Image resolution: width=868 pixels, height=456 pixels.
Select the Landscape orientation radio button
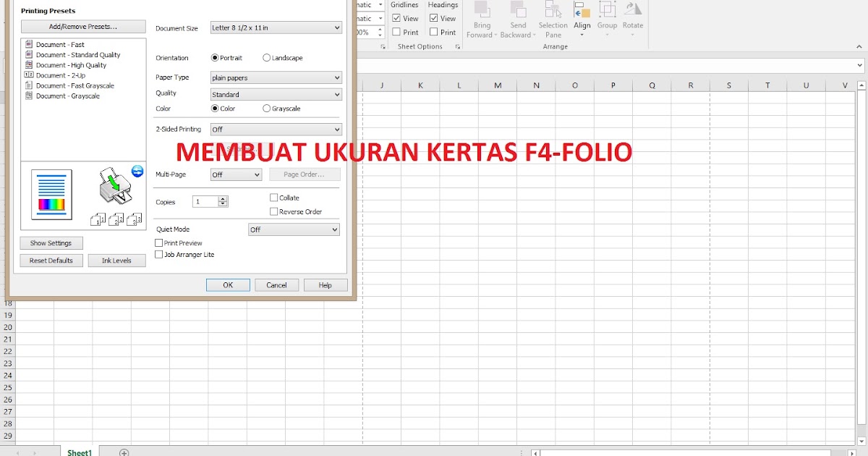[x=267, y=57]
